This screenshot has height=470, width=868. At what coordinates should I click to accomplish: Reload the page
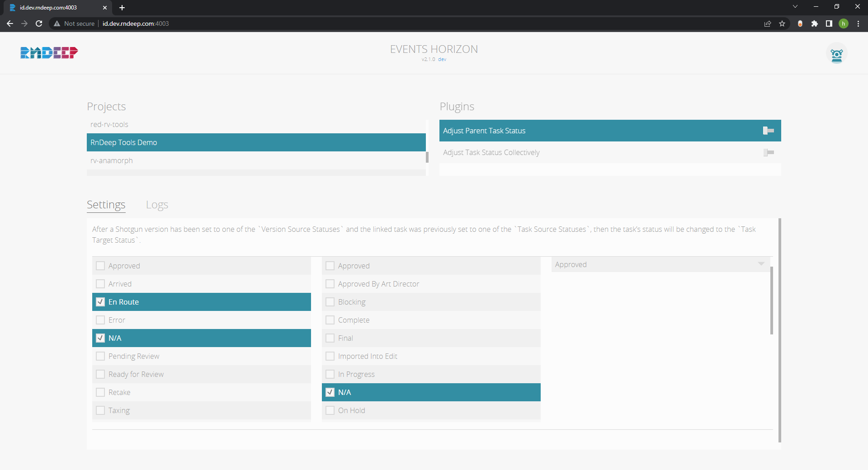39,23
